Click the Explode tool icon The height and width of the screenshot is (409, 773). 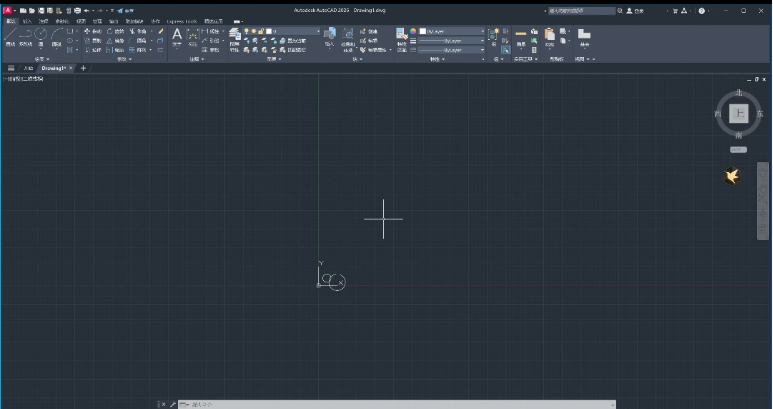[x=160, y=40]
